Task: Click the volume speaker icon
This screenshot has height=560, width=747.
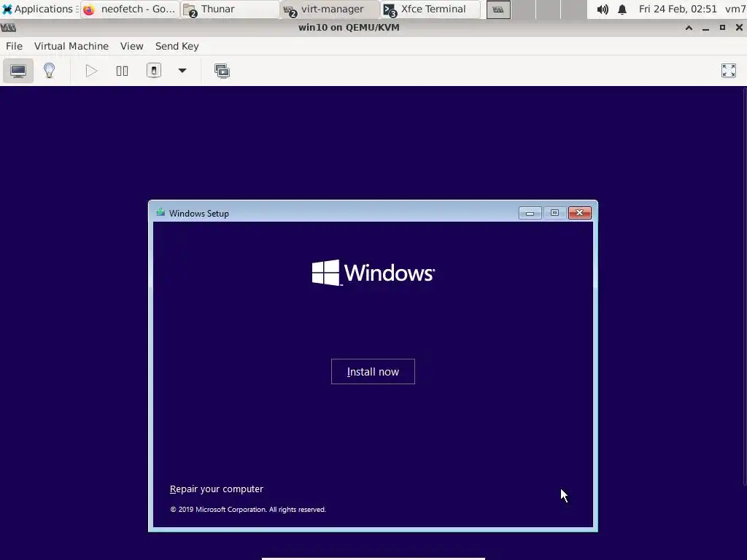Action: (602, 9)
